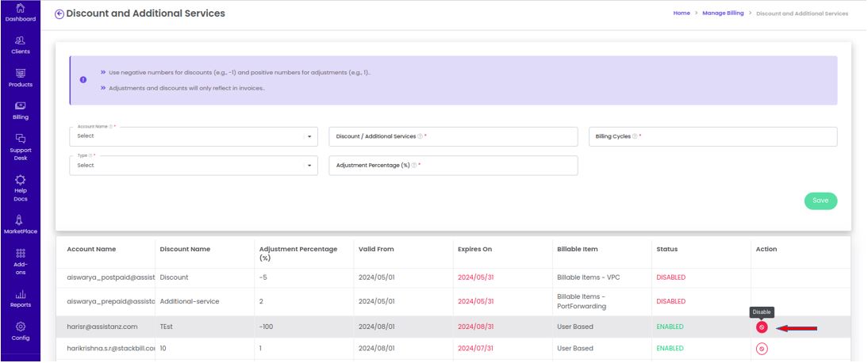The height and width of the screenshot is (363, 868).
Task: Click the Adjustment Percentage (%) column header
Action: coord(298,254)
